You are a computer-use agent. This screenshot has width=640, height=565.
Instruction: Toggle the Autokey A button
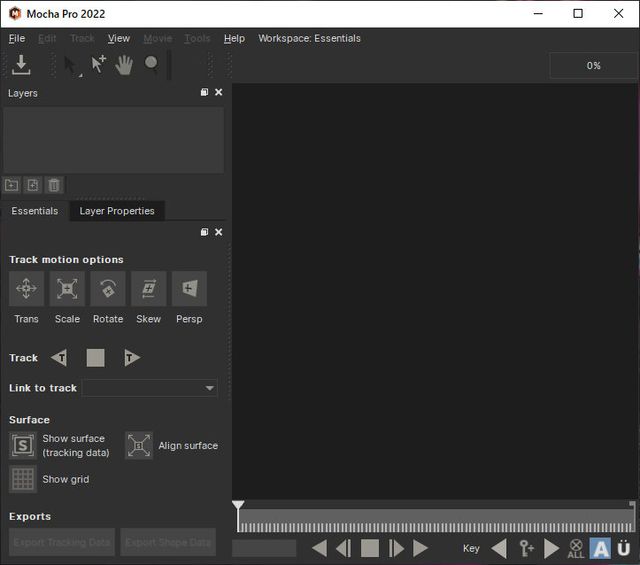(x=600, y=548)
